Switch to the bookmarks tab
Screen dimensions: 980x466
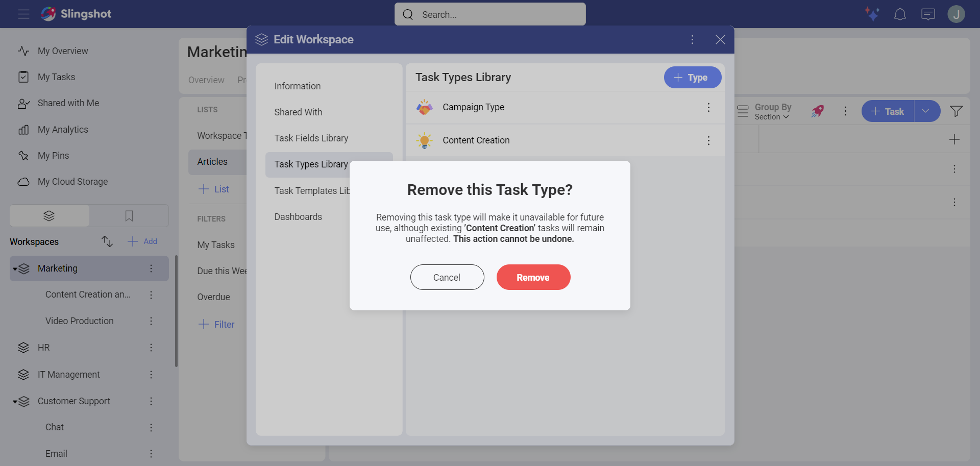[129, 216]
